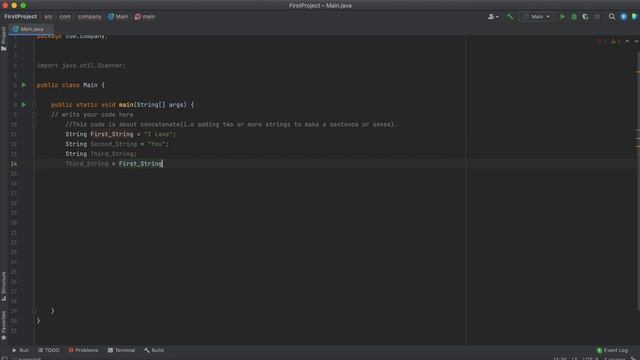Viewport: 640px width, 360px height.
Task: Open the Problems tool window tab
Action: coord(83,350)
